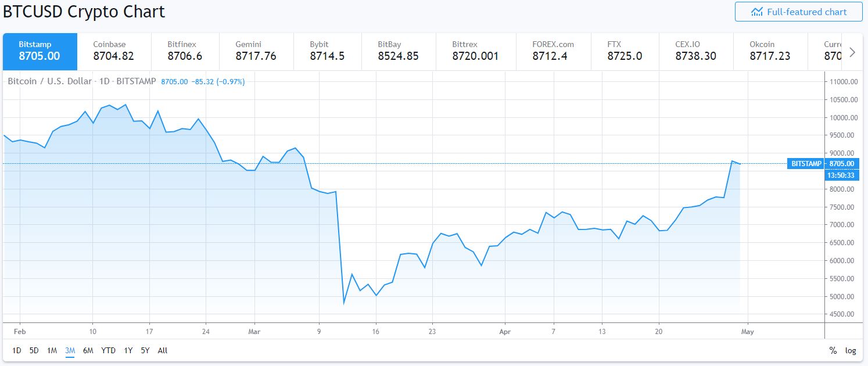Set the chart range to 5D
The width and height of the screenshot is (868, 366).
[34, 350]
